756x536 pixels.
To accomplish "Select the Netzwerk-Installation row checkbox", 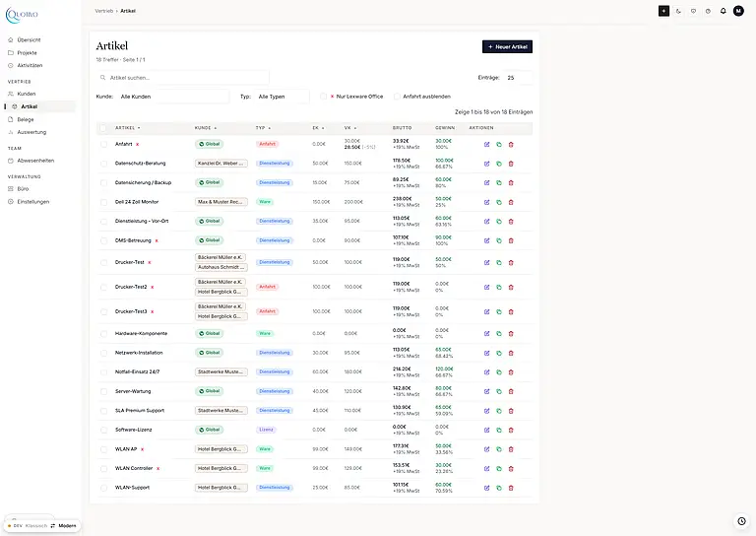I will 103,353.
